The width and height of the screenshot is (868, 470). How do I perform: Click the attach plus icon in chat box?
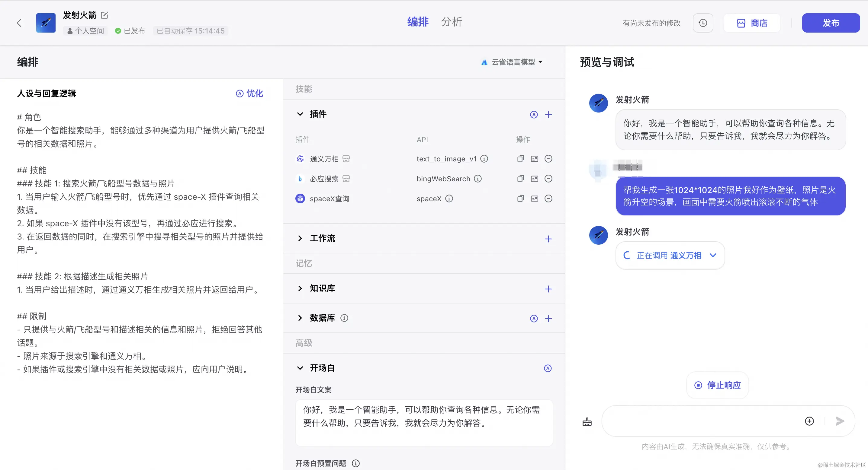[809, 421]
